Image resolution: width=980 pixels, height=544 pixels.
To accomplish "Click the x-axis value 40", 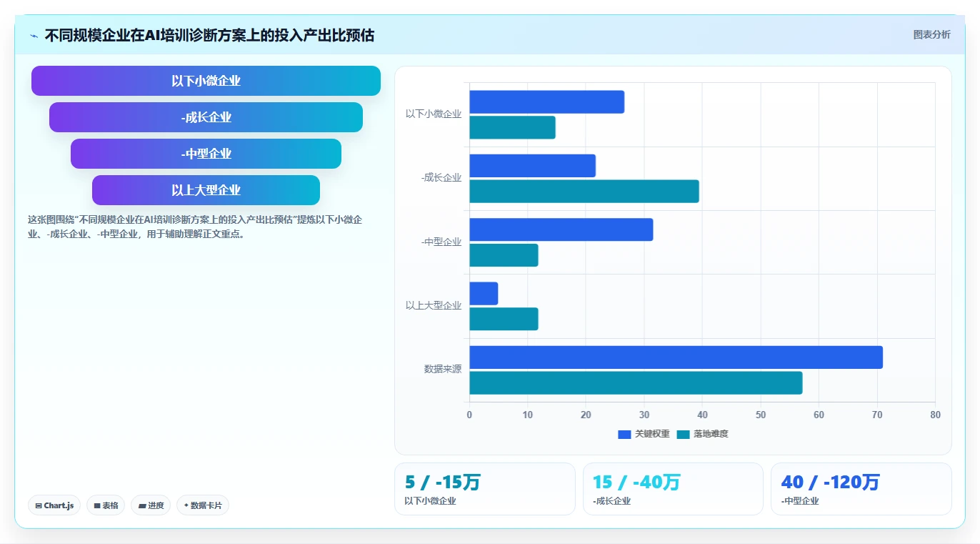I will pyautogui.click(x=702, y=415).
